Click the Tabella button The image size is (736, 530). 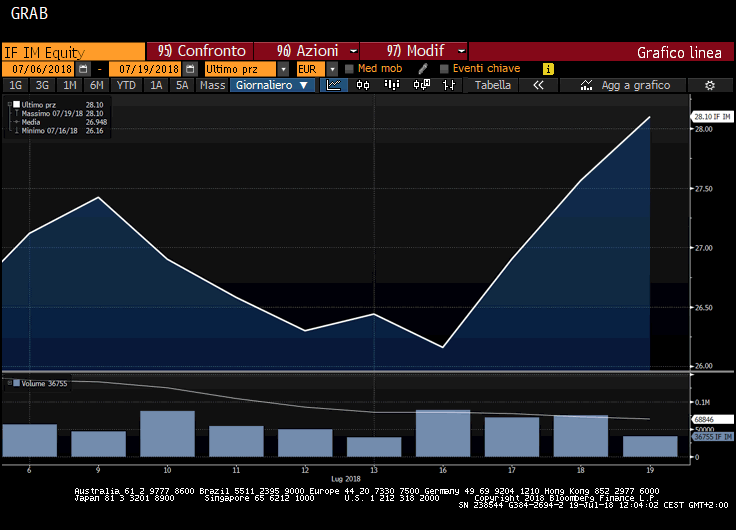click(492, 86)
